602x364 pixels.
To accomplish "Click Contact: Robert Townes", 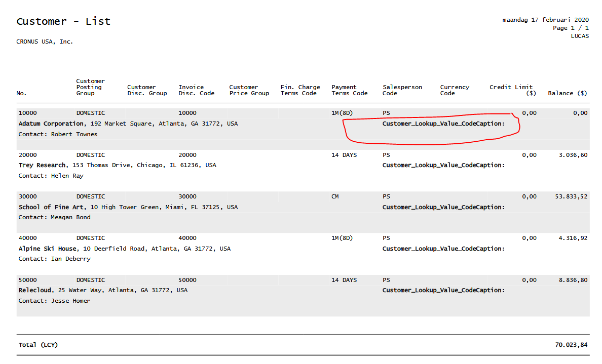I will [x=58, y=134].
